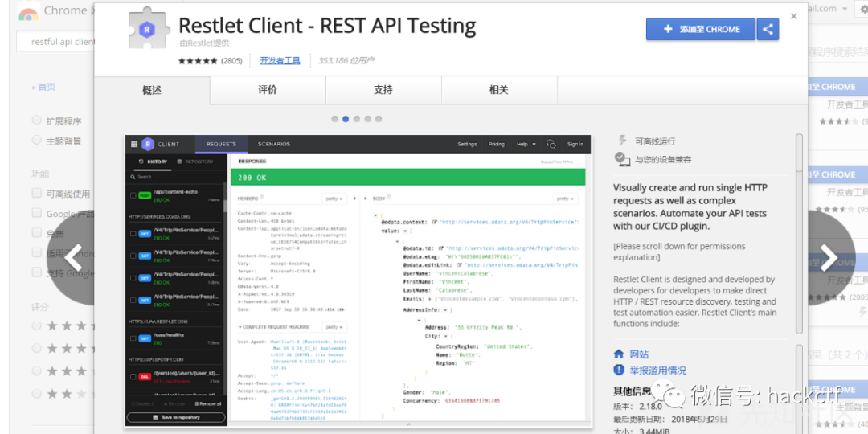Open the 开发者工具 category link

pyautogui.click(x=280, y=61)
